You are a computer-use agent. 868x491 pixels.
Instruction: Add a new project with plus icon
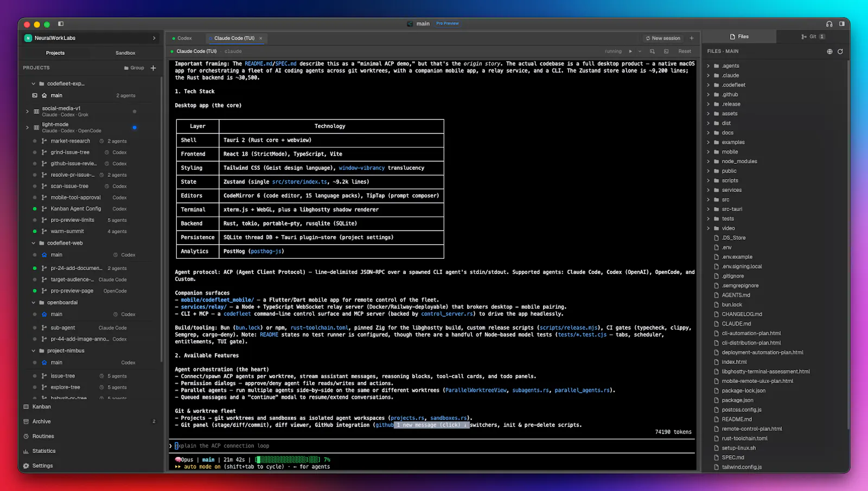click(154, 68)
